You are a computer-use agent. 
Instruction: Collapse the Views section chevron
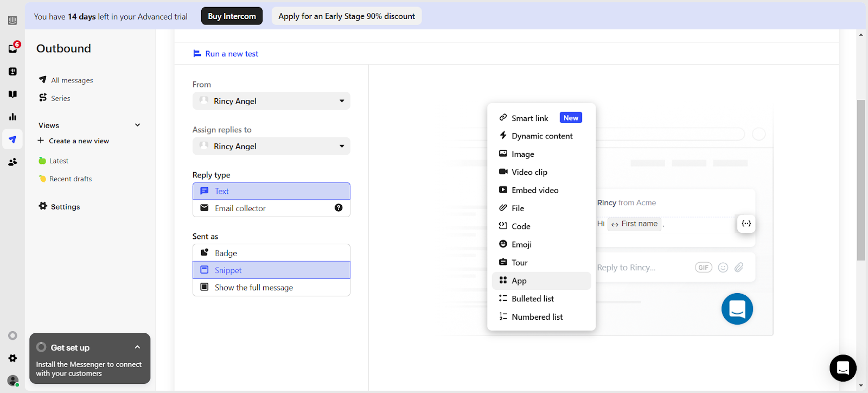(x=138, y=125)
